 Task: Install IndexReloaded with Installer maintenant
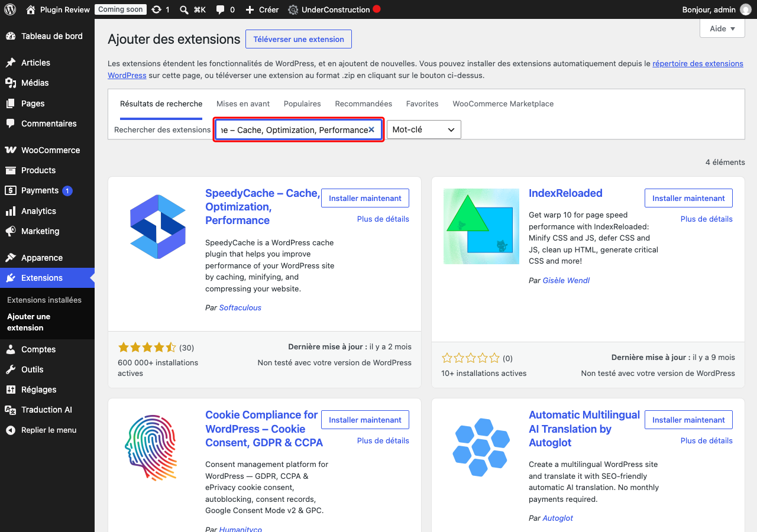point(688,198)
